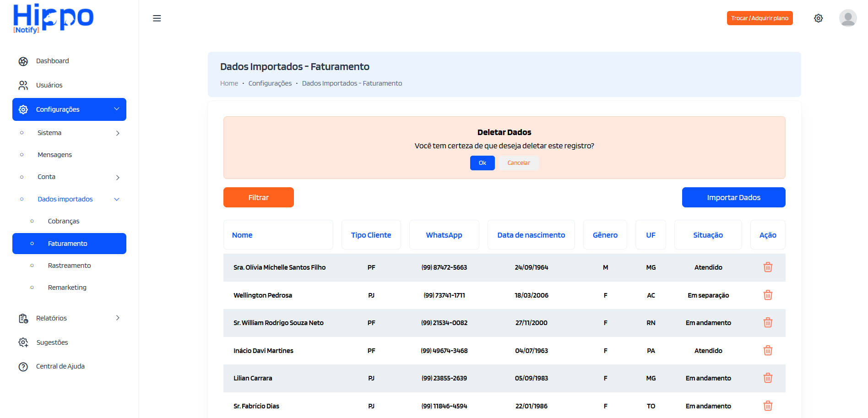The width and height of the screenshot is (868, 418).
Task: Select birth date 05/09/1983
Action: (x=531, y=378)
